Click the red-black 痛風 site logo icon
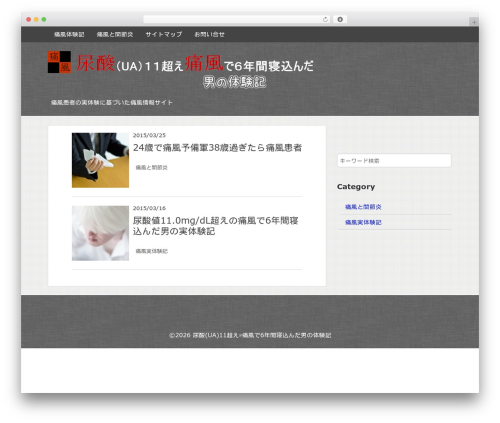 click(x=59, y=62)
